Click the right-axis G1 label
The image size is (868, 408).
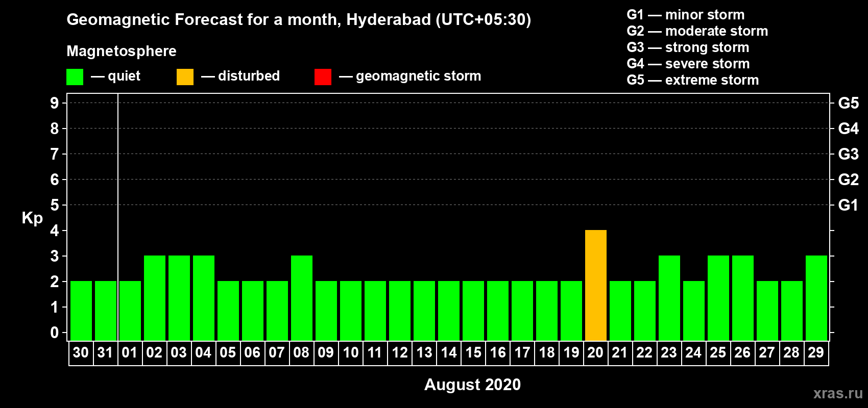click(849, 205)
